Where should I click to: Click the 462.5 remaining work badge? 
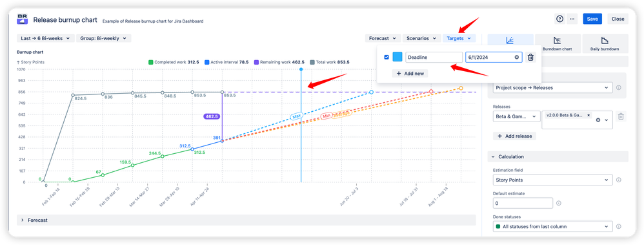[x=212, y=116]
